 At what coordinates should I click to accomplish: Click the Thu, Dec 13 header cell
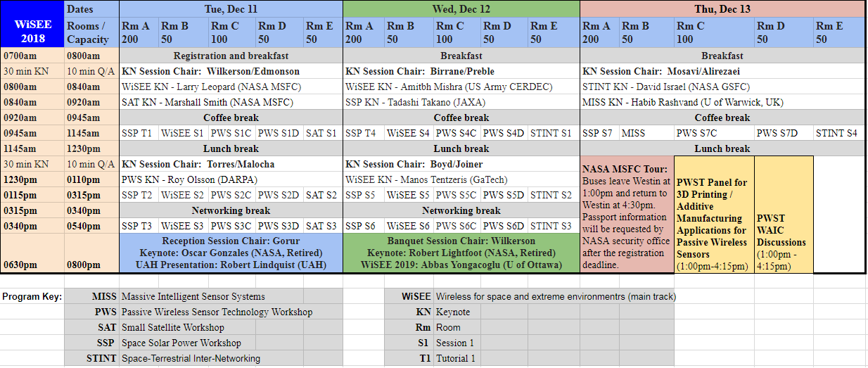point(722,8)
